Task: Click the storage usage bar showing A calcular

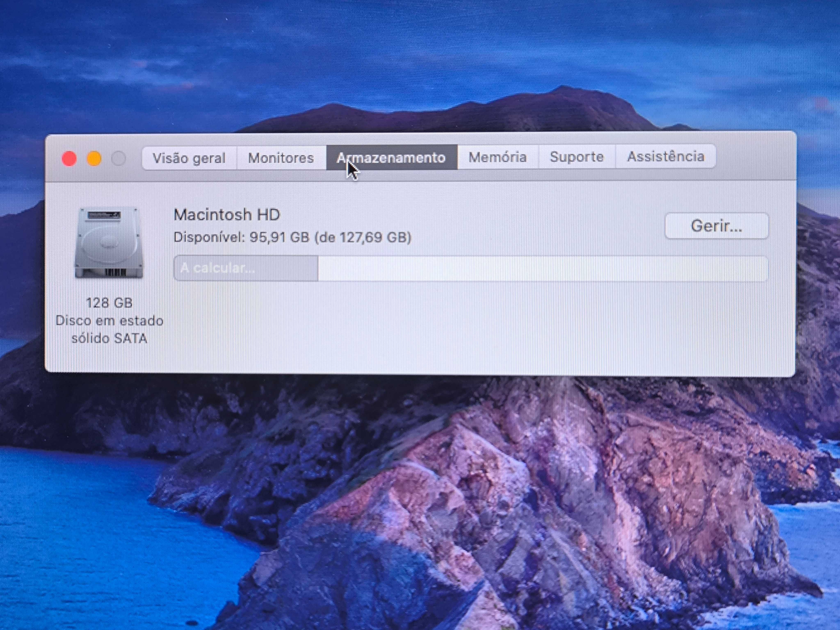Action: 470,268
